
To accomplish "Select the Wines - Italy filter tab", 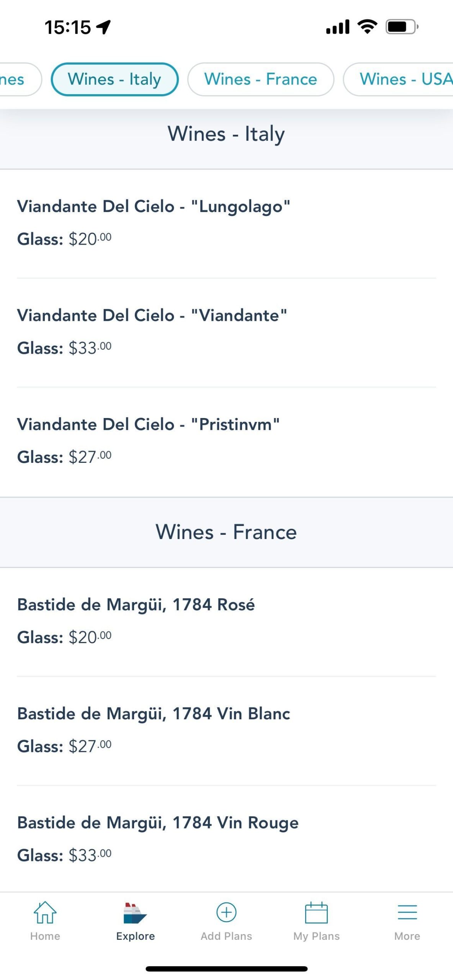I will [x=114, y=79].
